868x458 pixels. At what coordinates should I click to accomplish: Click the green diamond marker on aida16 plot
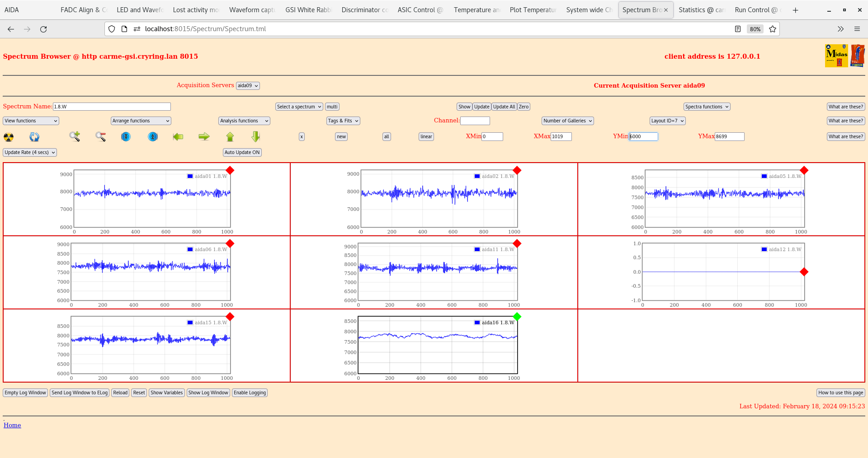point(517,317)
